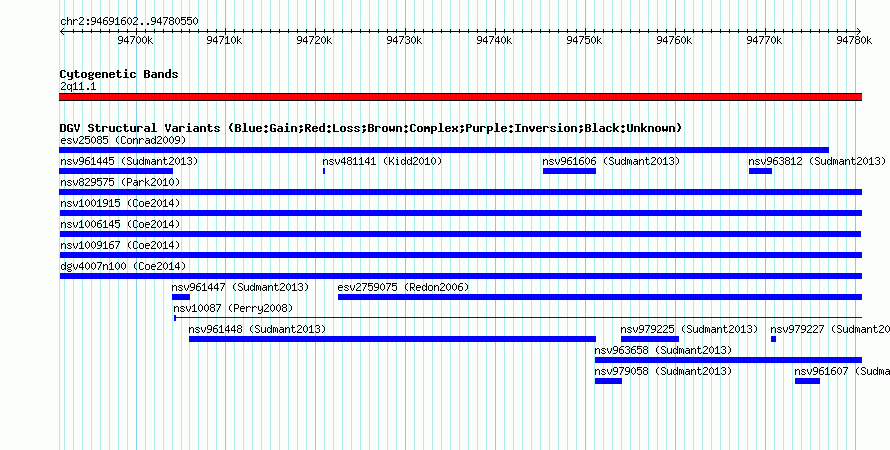This screenshot has width=890, height=450.
Task: Click the esv25085 (Conrad2009) variant bar
Action: click(444, 150)
